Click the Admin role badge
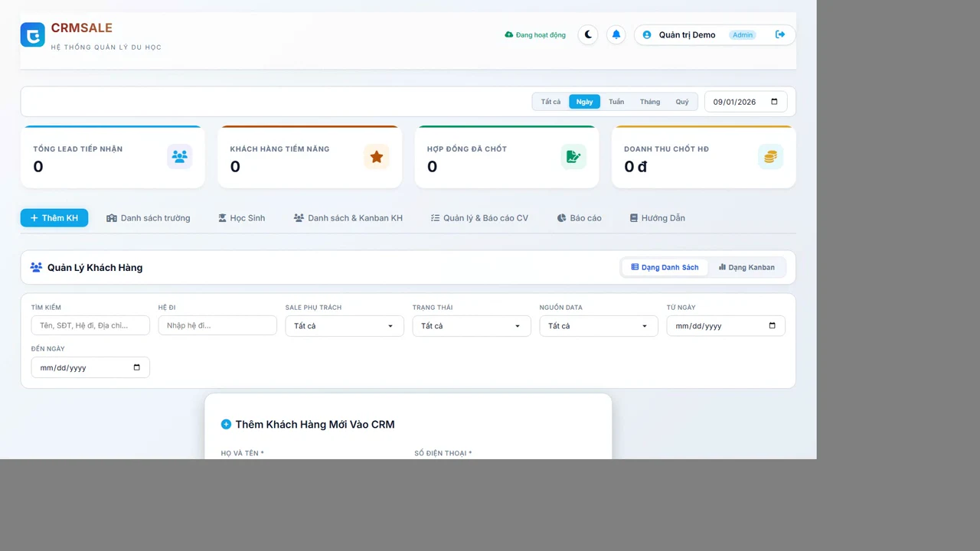 (x=743, y=35)
